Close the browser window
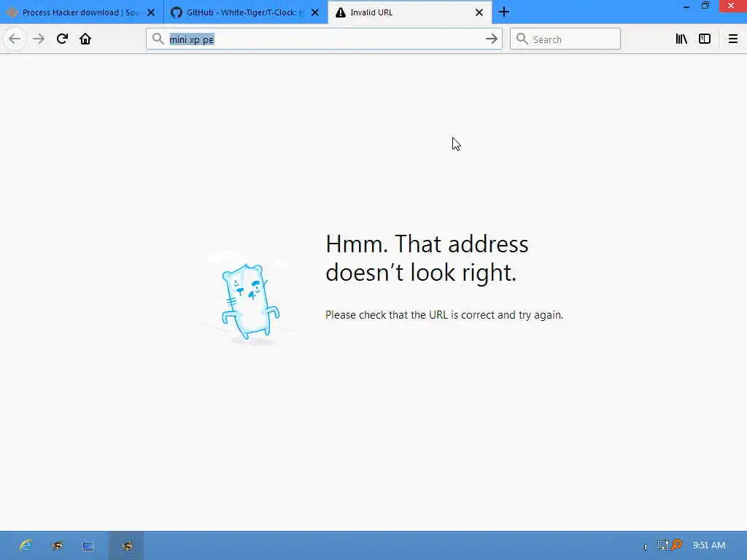The height and width of the screenshot is (560, 747). pos(731,6)
